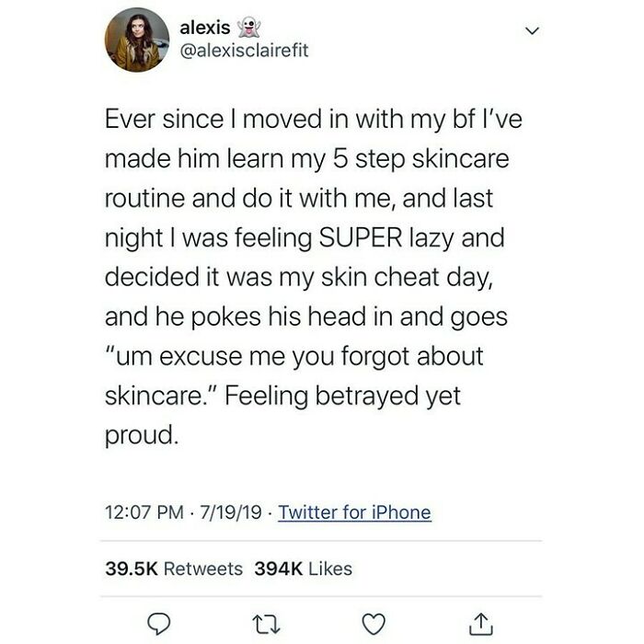Retweet this tweet using the arrows icon

[266, 625]
